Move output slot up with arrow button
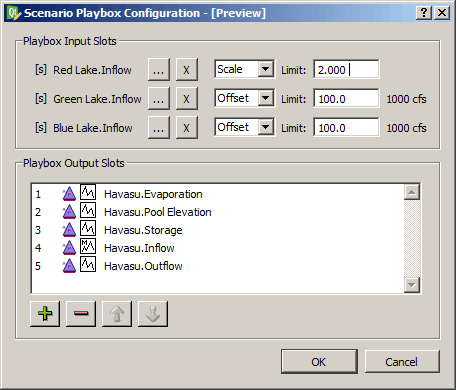Image resolution: width=456 pixels, height=390 pixels. [117, 314]
